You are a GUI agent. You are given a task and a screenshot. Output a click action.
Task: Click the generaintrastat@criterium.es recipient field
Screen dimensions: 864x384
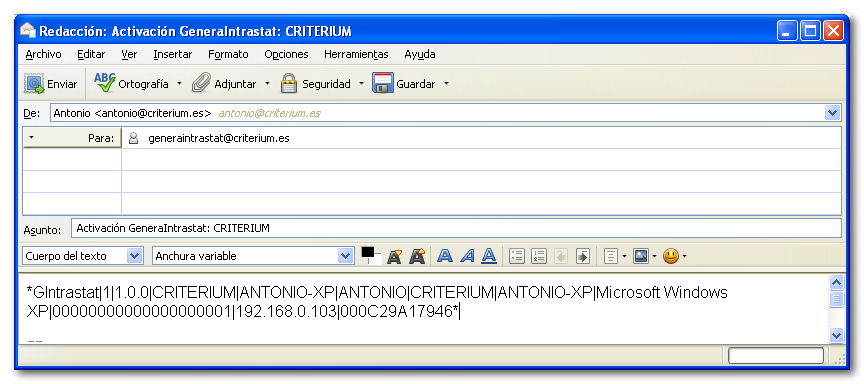(x=482, y=138)
